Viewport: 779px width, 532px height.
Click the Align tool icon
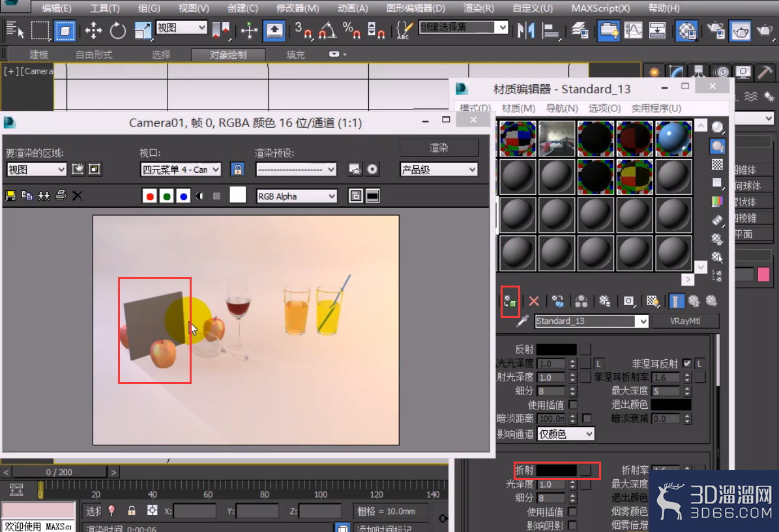click(550, 31)
